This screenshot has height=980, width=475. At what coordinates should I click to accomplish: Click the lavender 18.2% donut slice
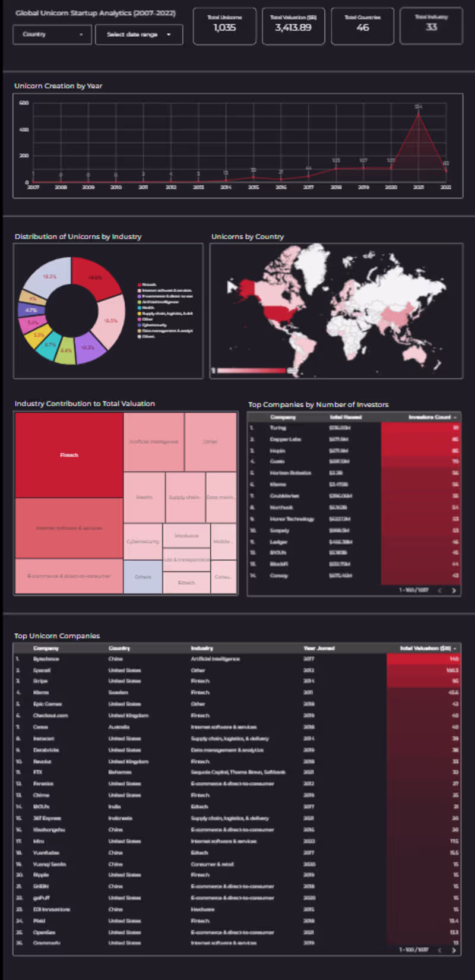50,276
